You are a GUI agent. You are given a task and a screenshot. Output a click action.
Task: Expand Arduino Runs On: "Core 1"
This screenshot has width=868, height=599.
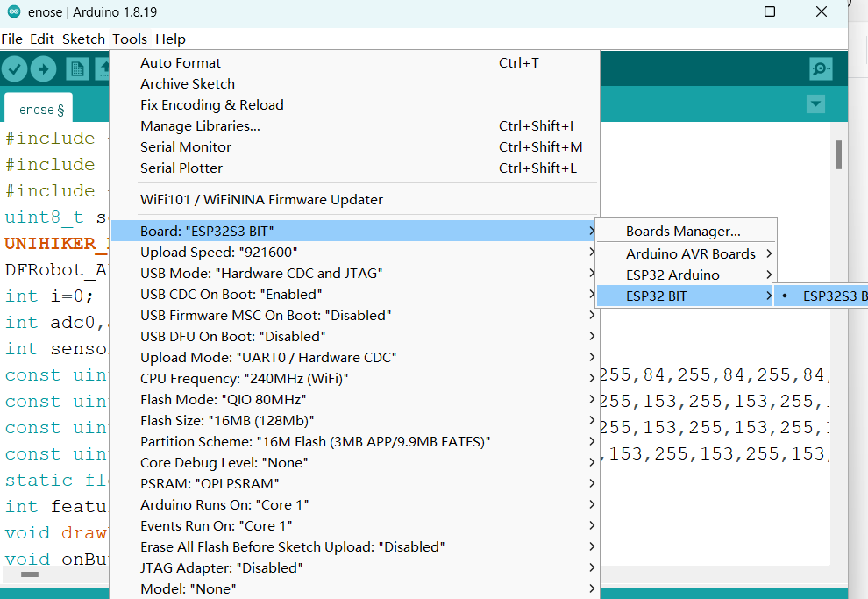(x=355, y=504)
